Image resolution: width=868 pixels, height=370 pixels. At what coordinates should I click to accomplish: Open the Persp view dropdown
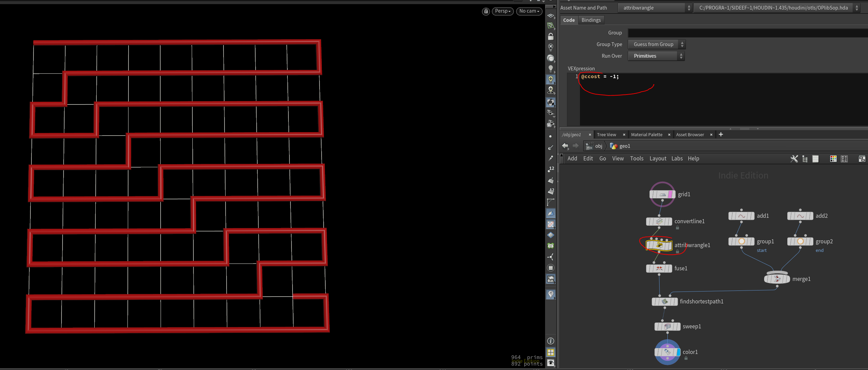tap(502, 11)
